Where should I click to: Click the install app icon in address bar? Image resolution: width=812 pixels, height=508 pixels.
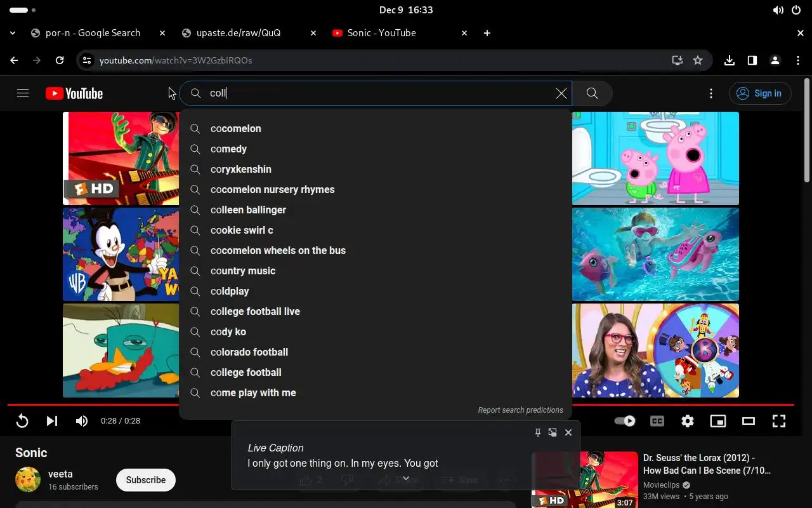point(678,60)
